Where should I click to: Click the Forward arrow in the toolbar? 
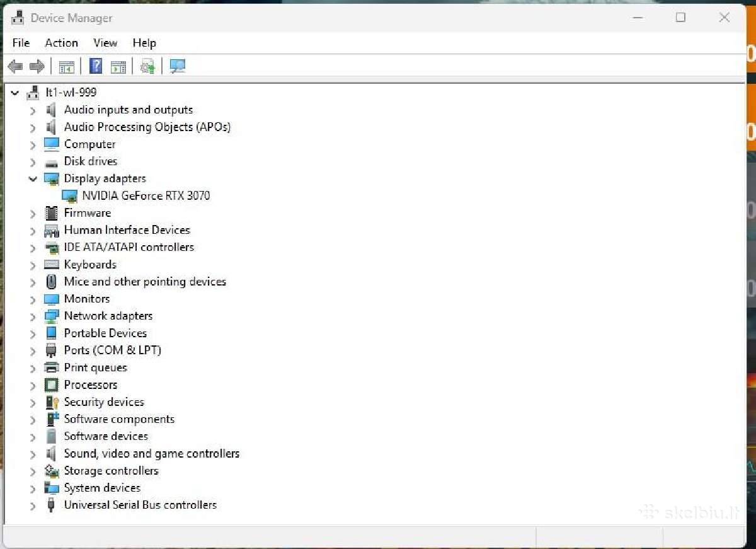tap(37, 66)
